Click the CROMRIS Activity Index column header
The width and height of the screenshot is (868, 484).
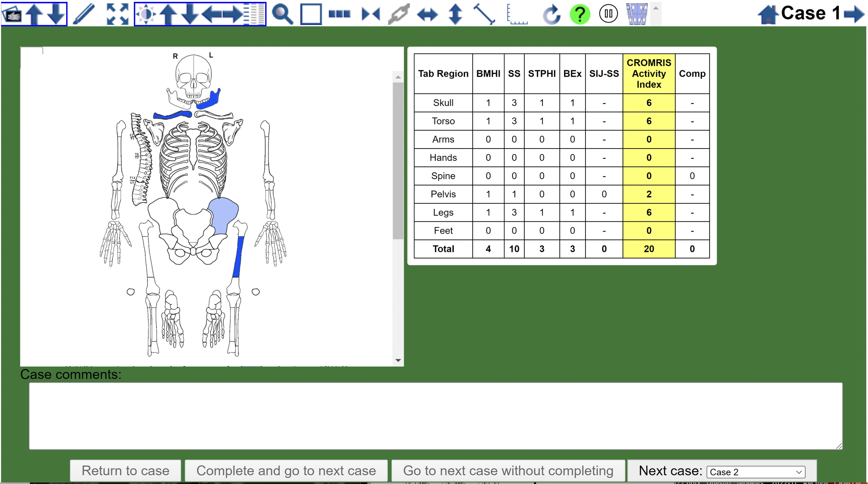point(648,73)
